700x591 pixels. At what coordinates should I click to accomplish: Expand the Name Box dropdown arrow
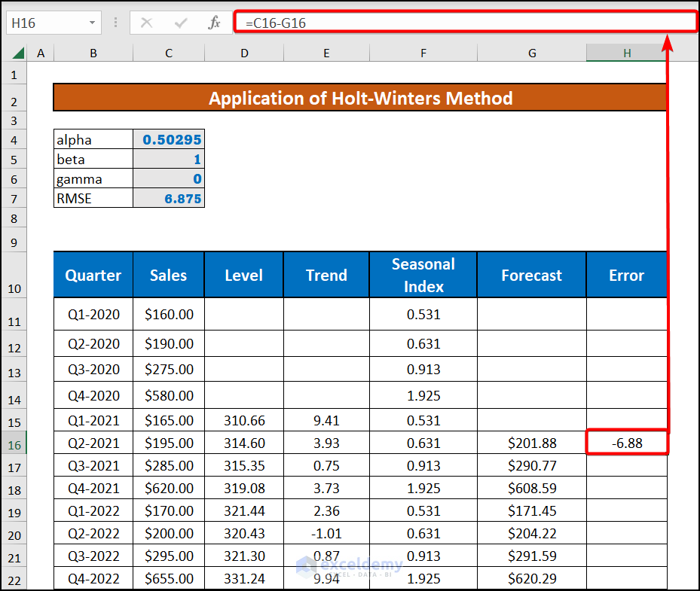point(92,23)
